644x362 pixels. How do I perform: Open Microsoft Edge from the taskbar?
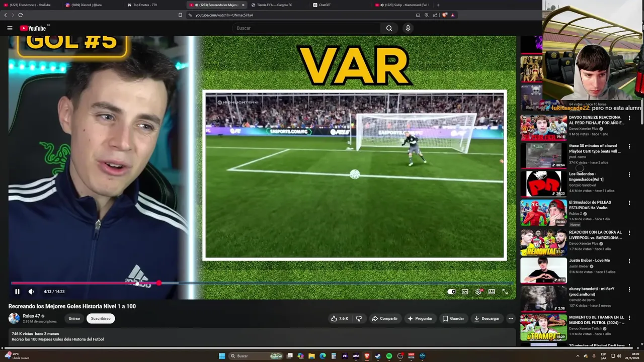[x=323, y=356]
